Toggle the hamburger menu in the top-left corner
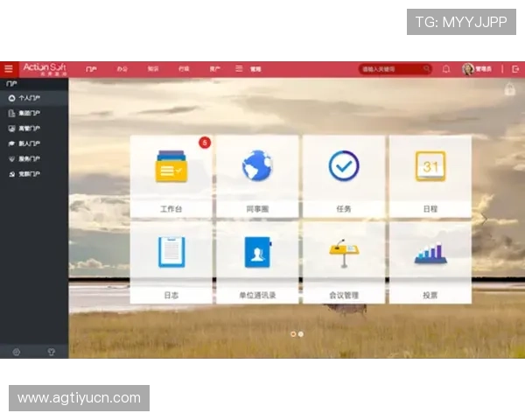525x420 pixels. point(9,69)
